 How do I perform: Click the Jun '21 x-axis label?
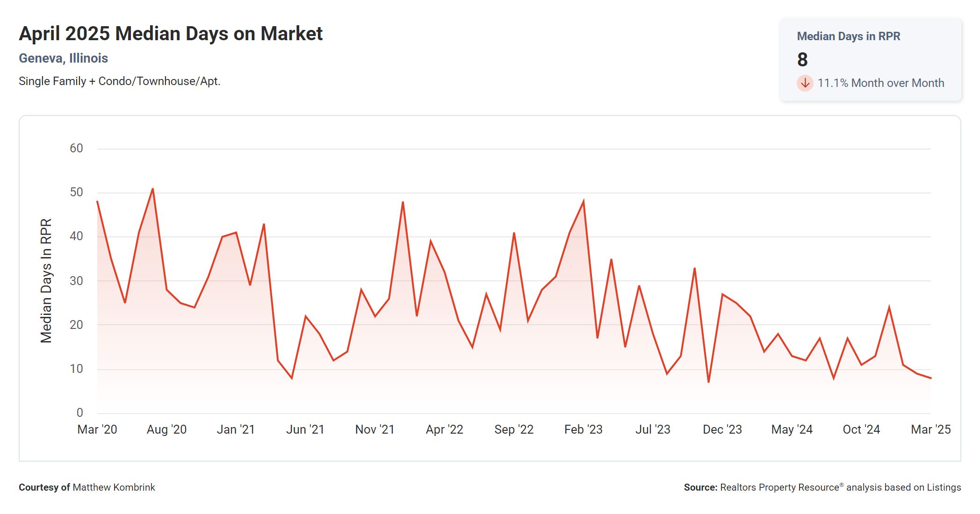305,429
